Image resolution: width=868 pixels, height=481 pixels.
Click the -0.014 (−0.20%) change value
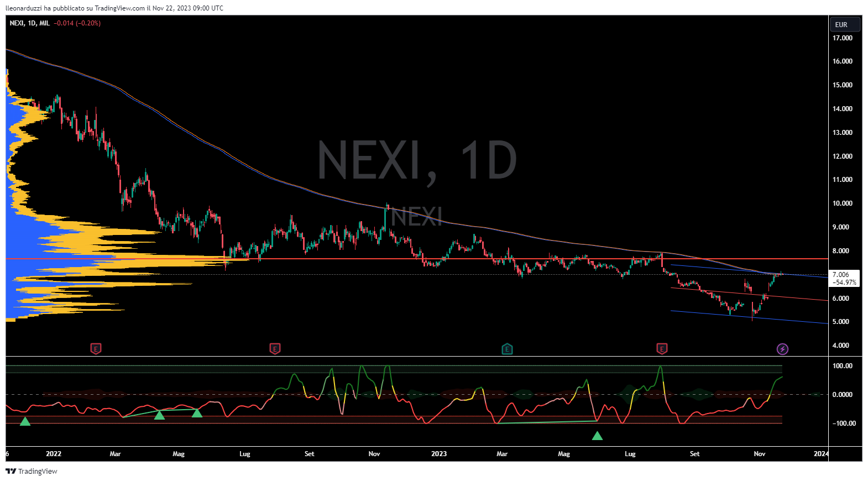[77, 23]
